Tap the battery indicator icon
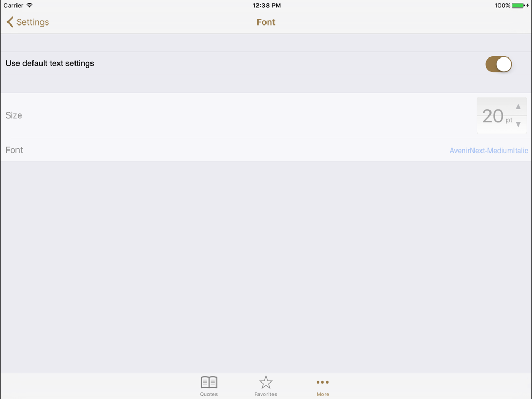This screenshot has width=532, height=399. [x=518, y=5]
